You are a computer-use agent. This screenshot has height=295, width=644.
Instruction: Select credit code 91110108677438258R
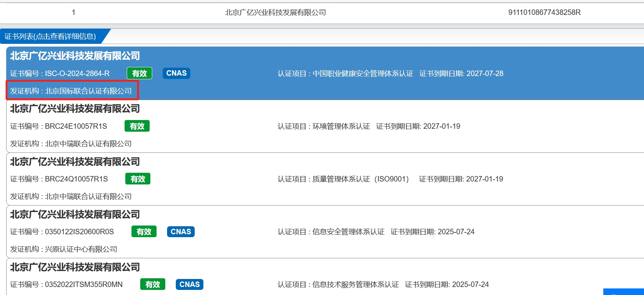544,12
